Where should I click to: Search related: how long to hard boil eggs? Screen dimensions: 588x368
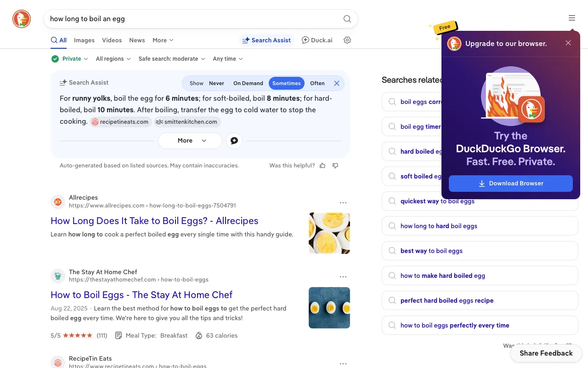(480, 226)
